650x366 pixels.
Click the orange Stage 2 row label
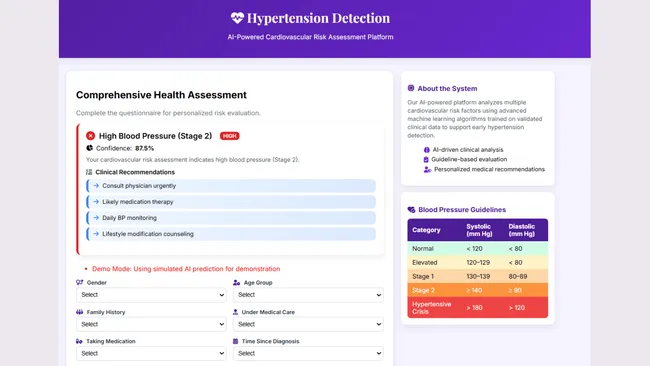[x=423, y=290]
